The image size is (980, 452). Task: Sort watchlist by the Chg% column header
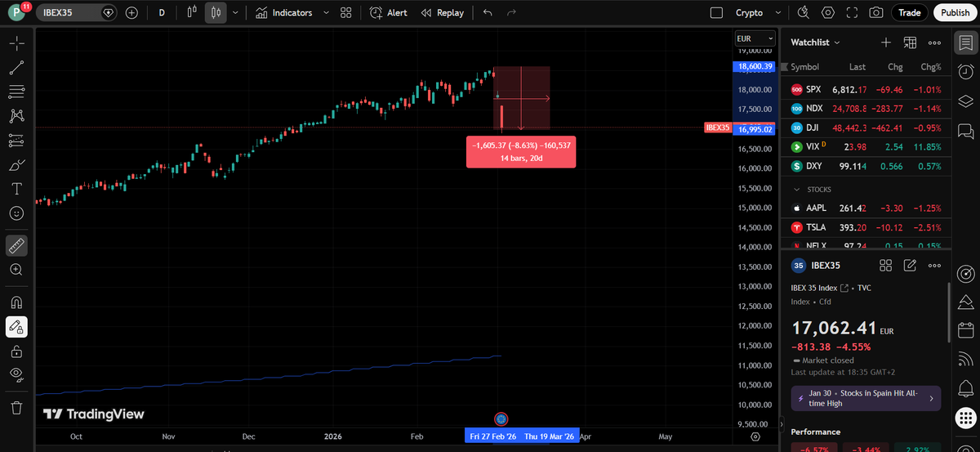coord(931,67)
